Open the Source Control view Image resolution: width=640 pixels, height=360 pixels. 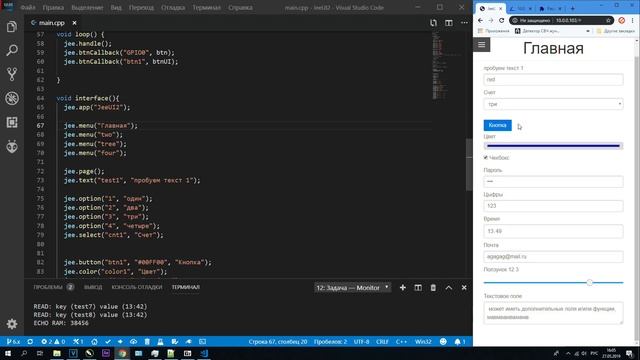point(12,74)
